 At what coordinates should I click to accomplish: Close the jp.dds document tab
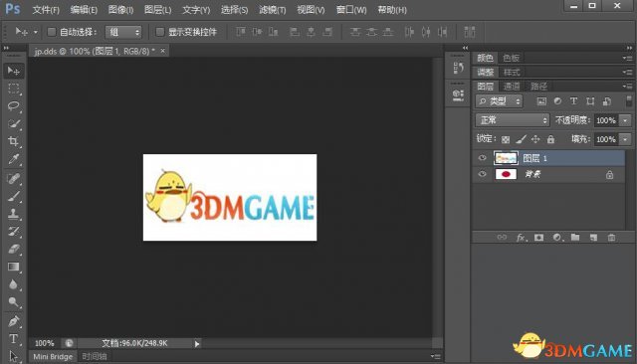pos(162,51)
